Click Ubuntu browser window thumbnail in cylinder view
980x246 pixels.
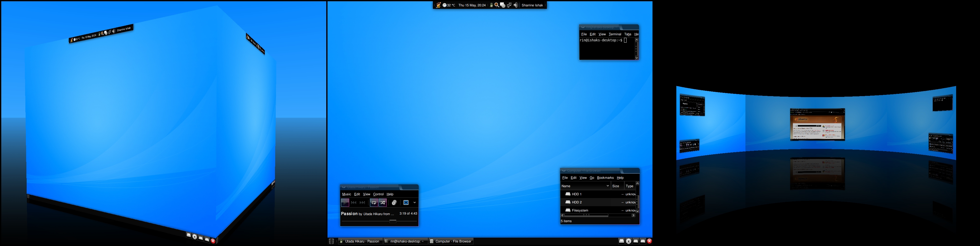click(x=818, y=124)
